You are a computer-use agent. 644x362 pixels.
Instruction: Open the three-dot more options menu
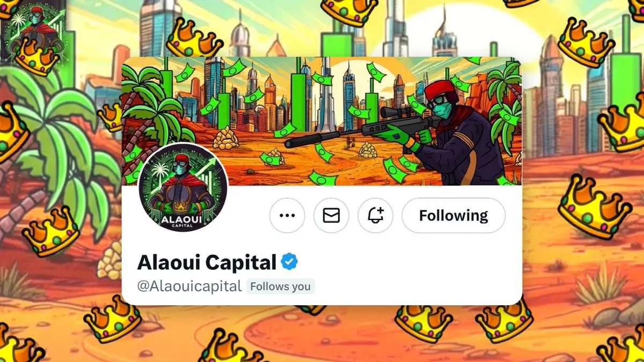pos(287,216)
